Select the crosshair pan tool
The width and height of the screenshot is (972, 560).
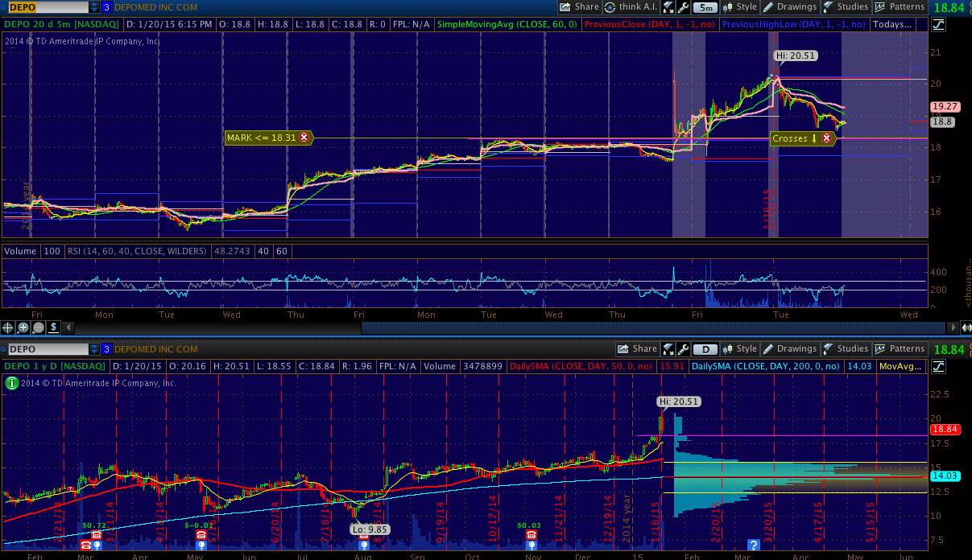(x=8, y=327)
